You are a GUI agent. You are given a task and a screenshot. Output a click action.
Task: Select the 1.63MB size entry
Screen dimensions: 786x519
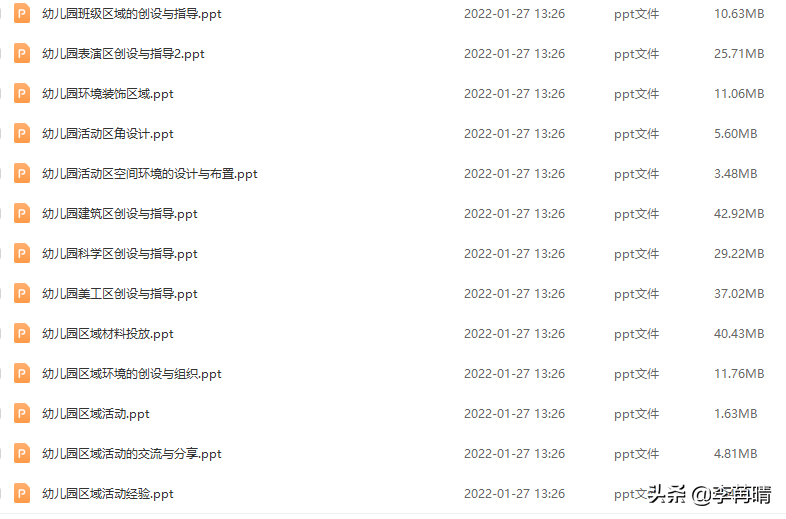click(x=735, y=414)
